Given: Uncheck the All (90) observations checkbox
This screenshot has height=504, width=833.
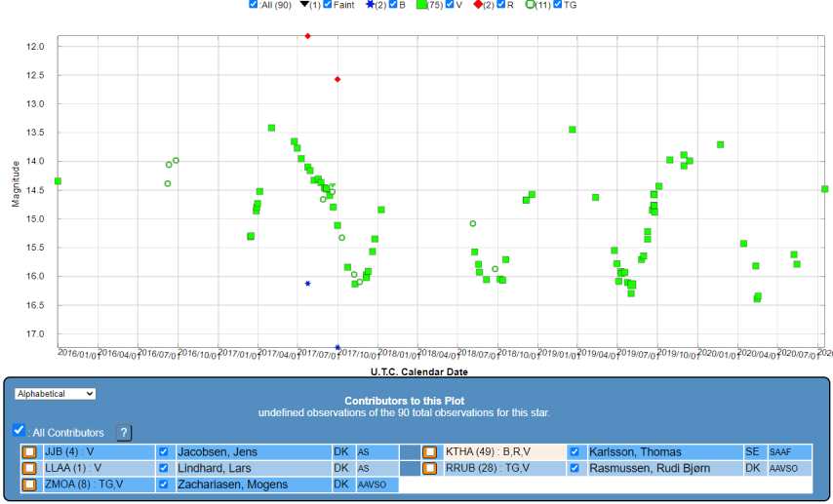Looking at the screenshot, I should (x=254, y=5).
